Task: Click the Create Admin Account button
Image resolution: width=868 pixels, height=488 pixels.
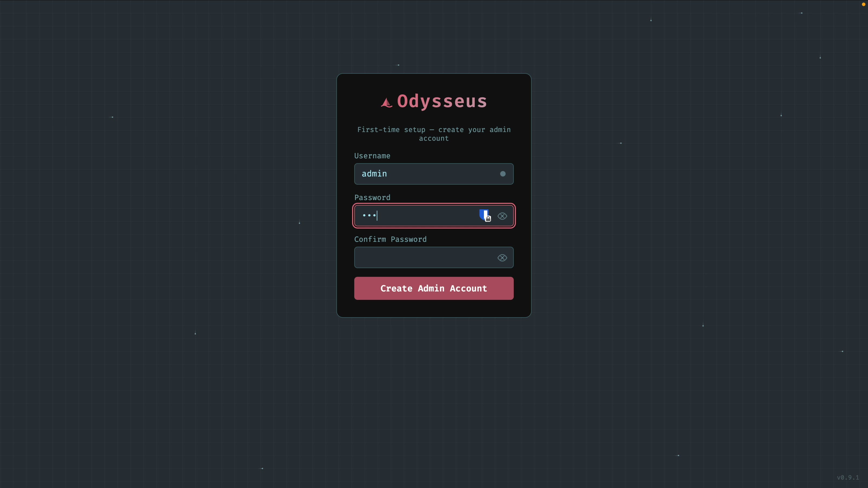Action: point(434,288)
